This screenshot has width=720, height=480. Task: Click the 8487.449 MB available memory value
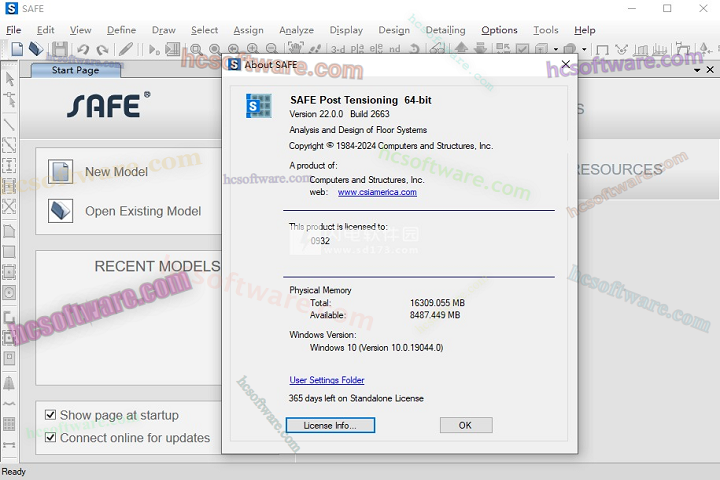pos(435,315)
